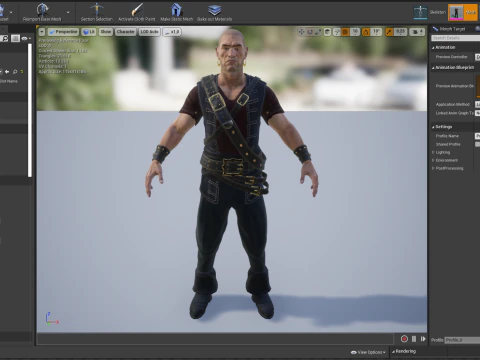
Task: Click the pause button below viewport
Action: (414, 339)
